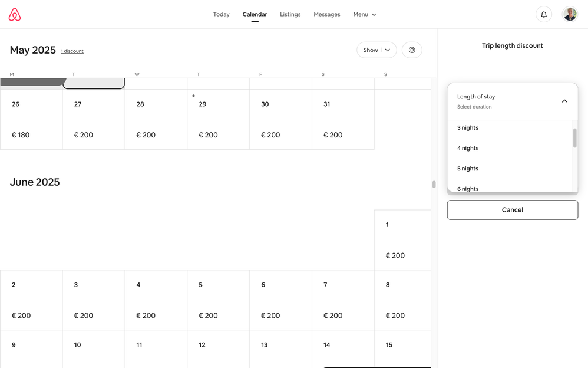This screenshot has width=588, height=368.
Task: Choose 5 nights option
Action: (509, 168)
